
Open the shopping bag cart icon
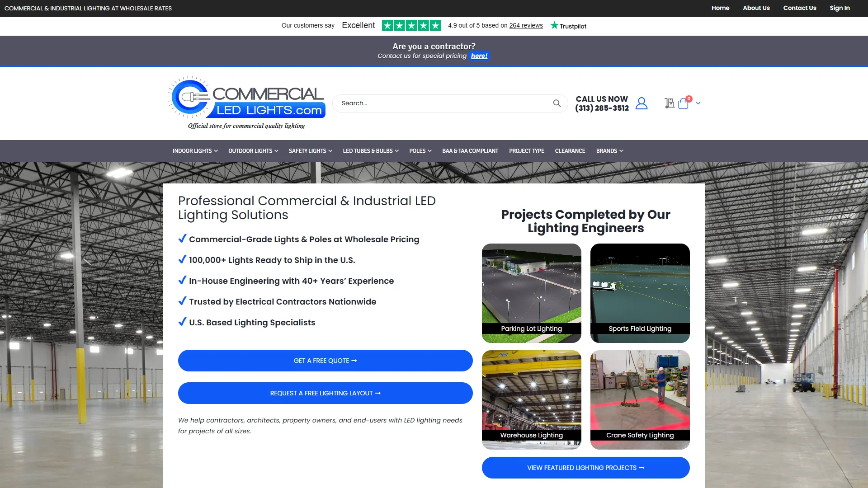click(x=684, y=104)
